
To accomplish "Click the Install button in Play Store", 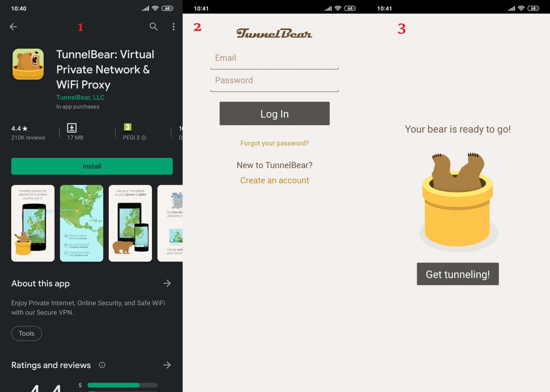I will (x=92, y=166).
